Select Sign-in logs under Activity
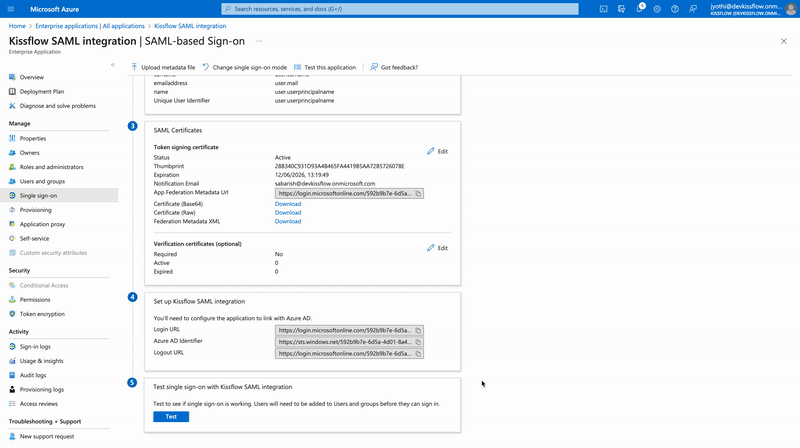The height and width of the screenshot is (448, 800). pyautogui.click(x=36, y=346)
